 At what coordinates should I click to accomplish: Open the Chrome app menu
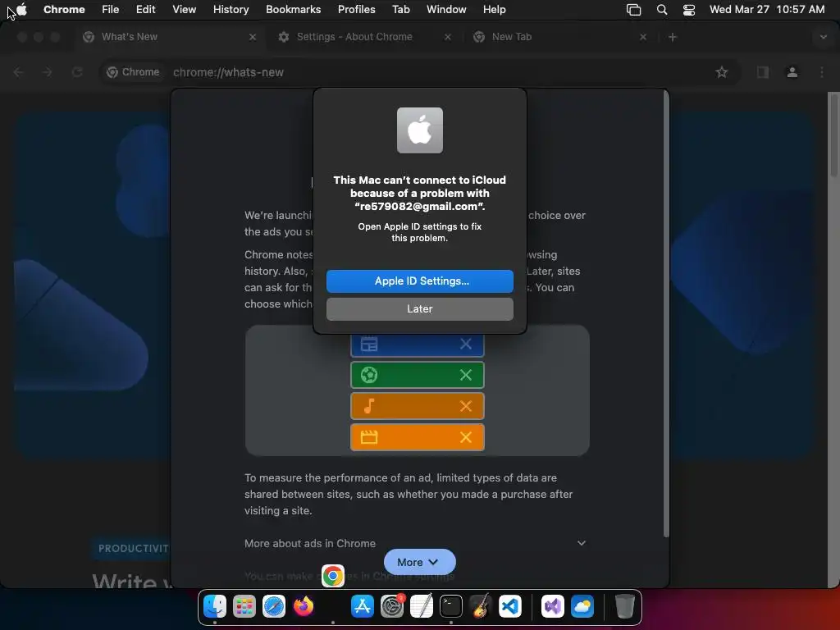pos(64,10)
